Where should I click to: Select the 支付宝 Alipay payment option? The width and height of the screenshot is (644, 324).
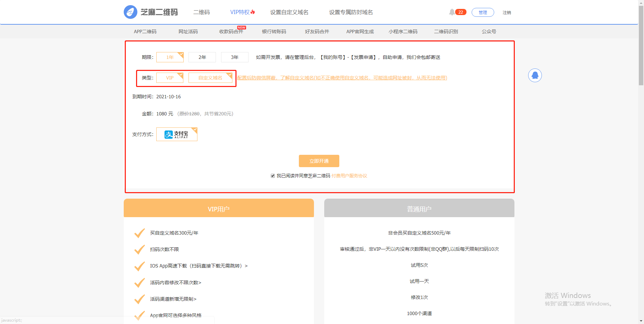(x=177, y=134)
